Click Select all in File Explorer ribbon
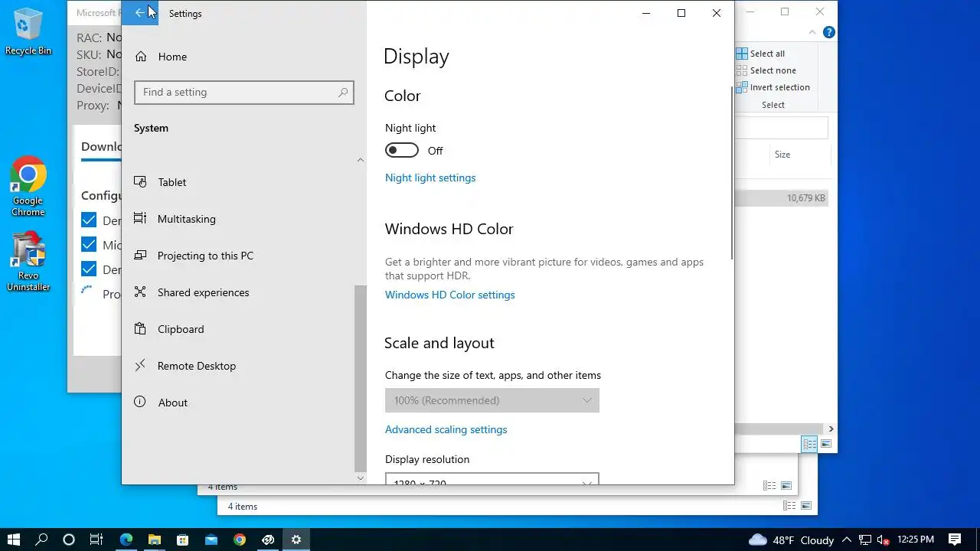Screen dimensions: 980x551 760,54
